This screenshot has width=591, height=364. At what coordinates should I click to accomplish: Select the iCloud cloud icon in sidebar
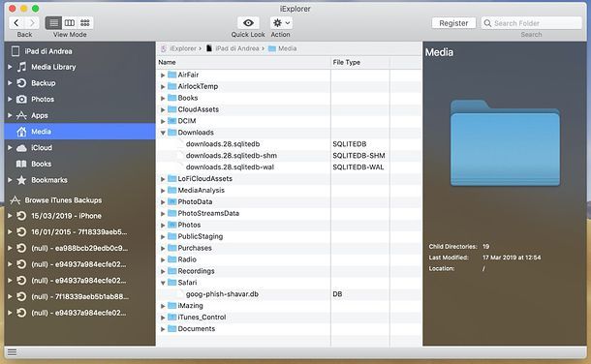click(22, 148)
